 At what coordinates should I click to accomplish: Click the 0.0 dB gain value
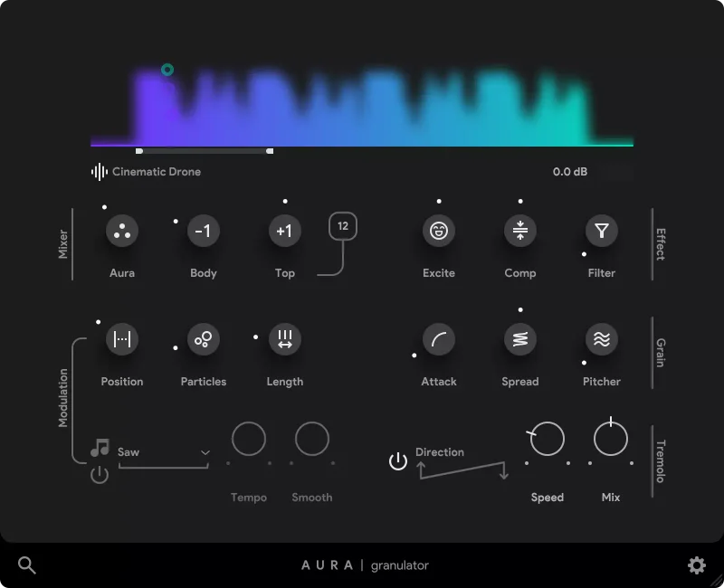[570, 172]
